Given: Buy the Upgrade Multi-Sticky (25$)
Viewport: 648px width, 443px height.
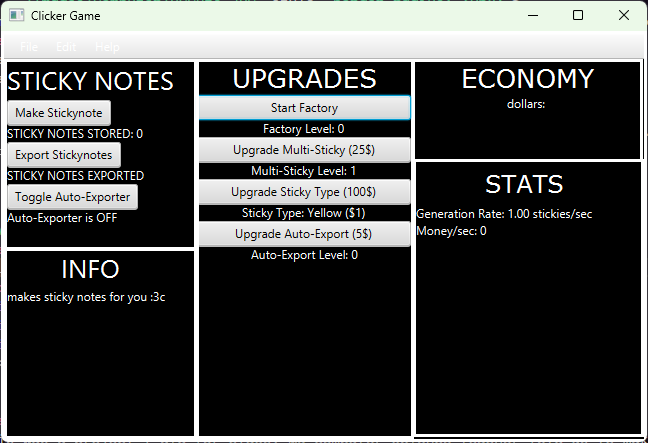Looking at the screenshot, I should point(304,150).
